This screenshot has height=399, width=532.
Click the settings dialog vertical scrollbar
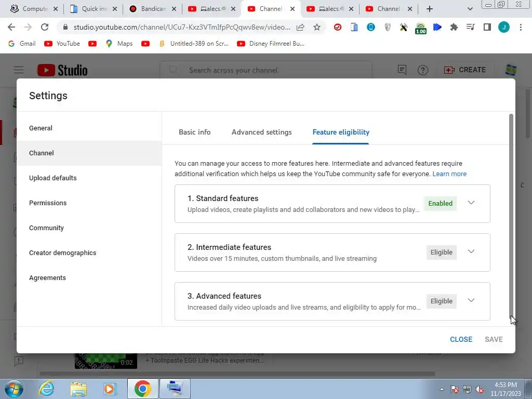tap(511, 217)
